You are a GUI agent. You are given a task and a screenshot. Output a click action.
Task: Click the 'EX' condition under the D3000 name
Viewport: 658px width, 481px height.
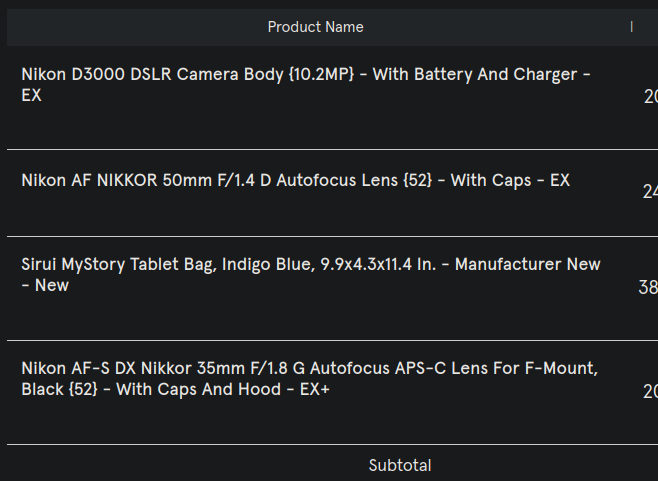point(31,96)
